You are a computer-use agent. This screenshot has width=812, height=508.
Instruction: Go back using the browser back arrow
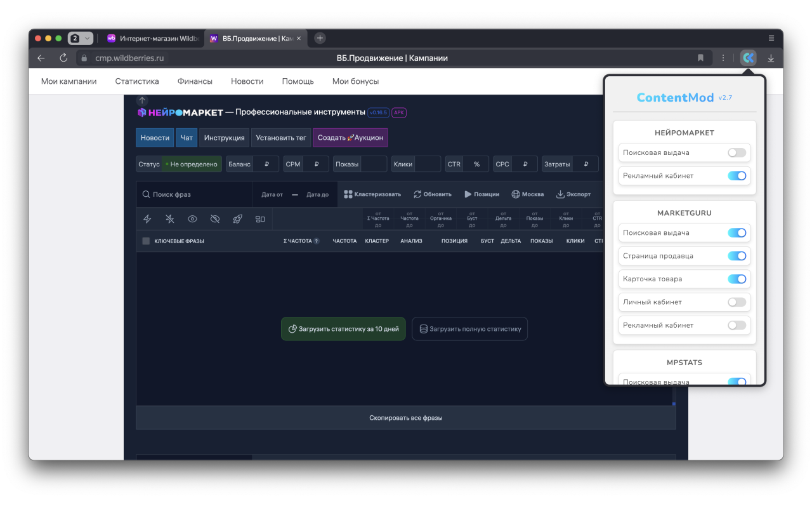[x=41, y=58]
